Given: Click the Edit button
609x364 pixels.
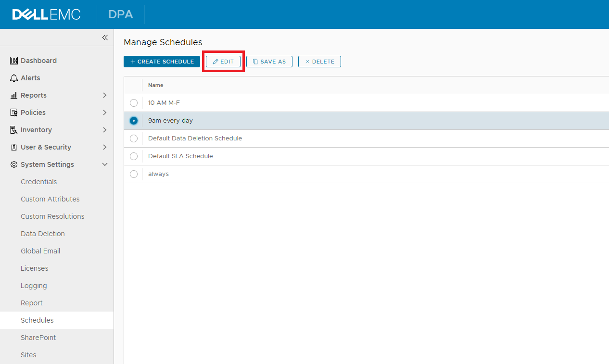Looking at the screenshot, I should tap(223, 62).
